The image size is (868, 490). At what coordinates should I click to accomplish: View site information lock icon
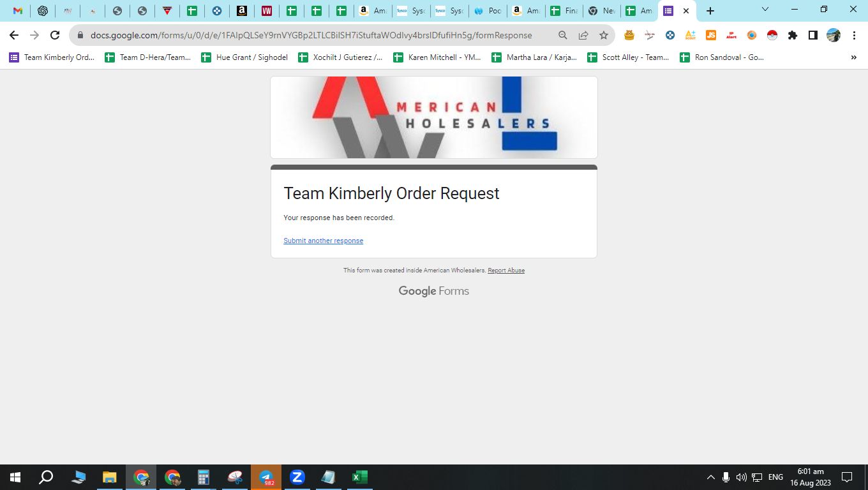80,36
